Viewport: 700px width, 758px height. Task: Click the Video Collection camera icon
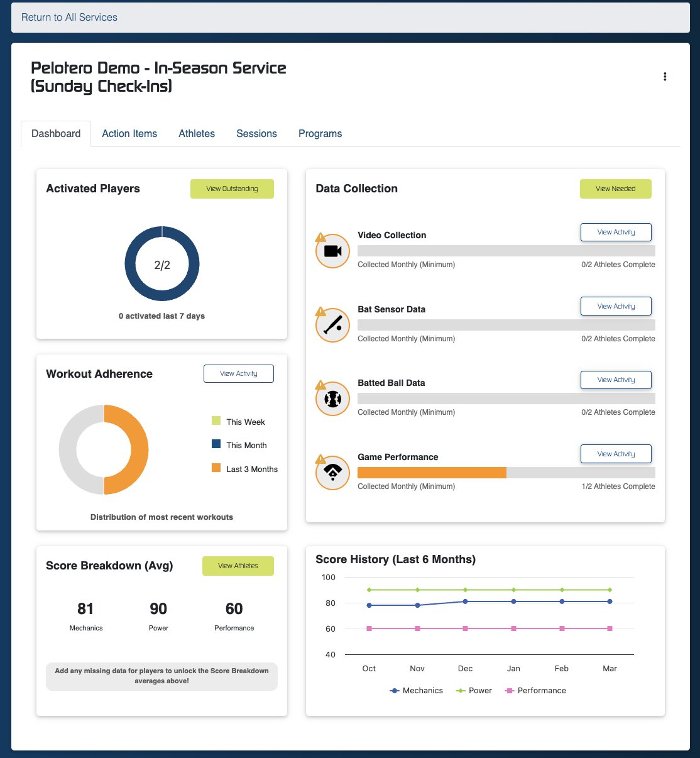pos(332,251)
